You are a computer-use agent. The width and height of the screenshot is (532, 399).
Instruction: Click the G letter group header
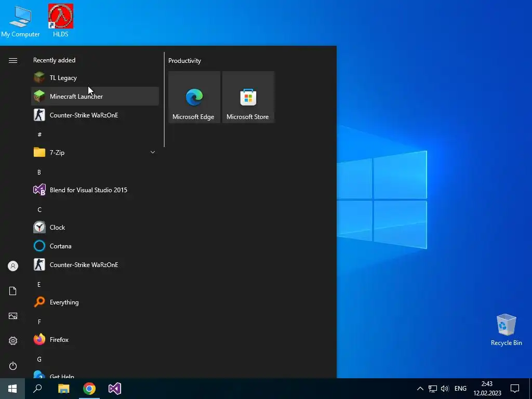39,359
